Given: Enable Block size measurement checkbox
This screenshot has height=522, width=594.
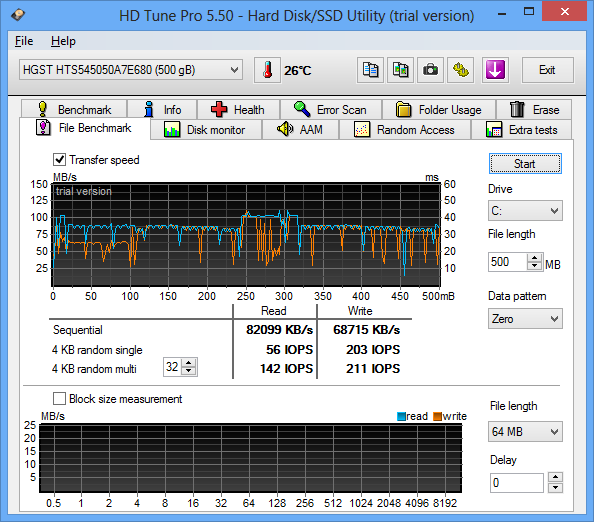Looking at the screenshot, I should pyautogui.click(x=59, y=399).
